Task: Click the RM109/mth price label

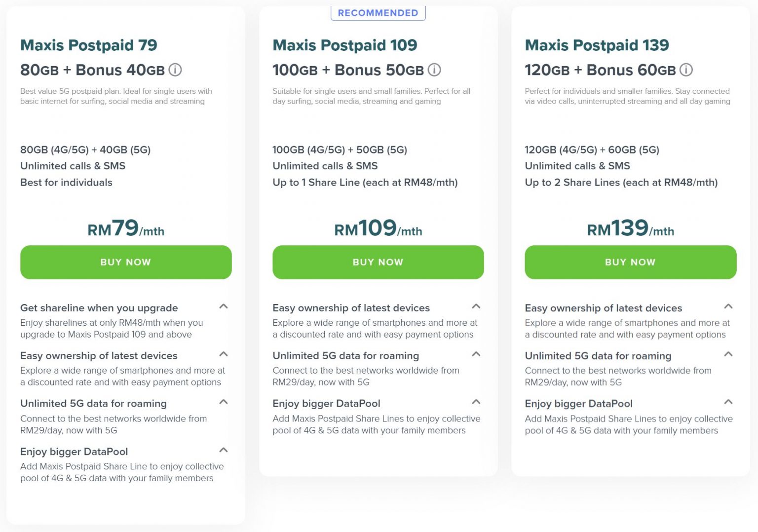Action: click(378, 228)
